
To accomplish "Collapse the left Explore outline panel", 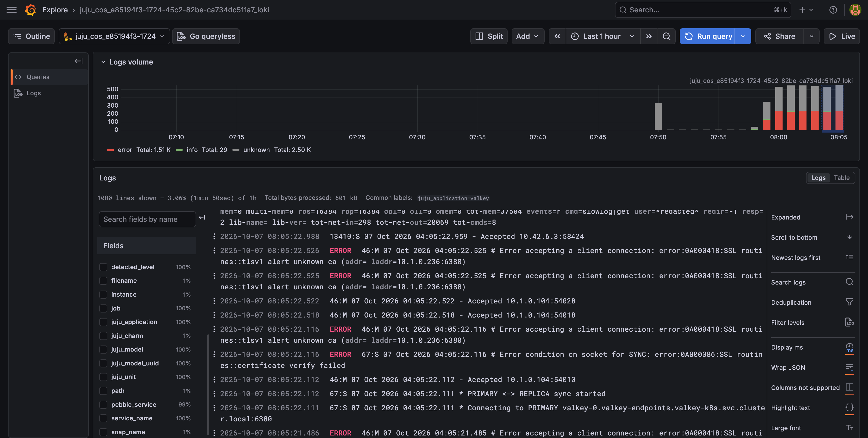I will click(x=79, y=61).
